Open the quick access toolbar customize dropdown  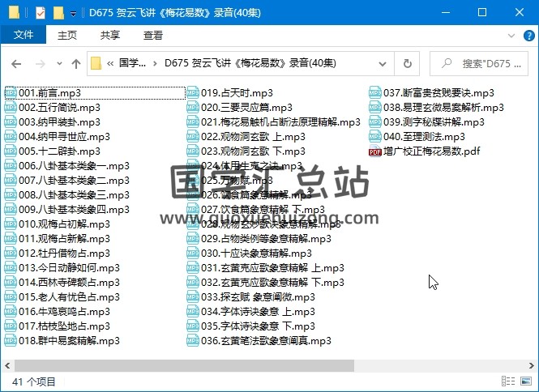(73, 14)
